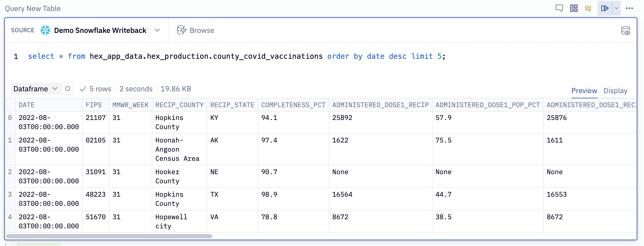Viewport: 644px width, 246px height.
Task: Switch to the Preview tab
Action: (584, 91)
